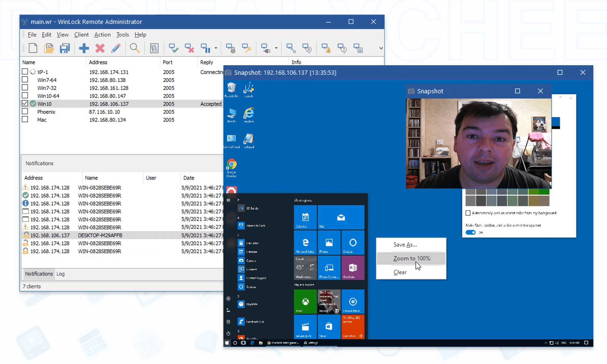Expand the toolbar overflow chevron
The height and width of the screenshot is (364, 607).
click(381, 48)
